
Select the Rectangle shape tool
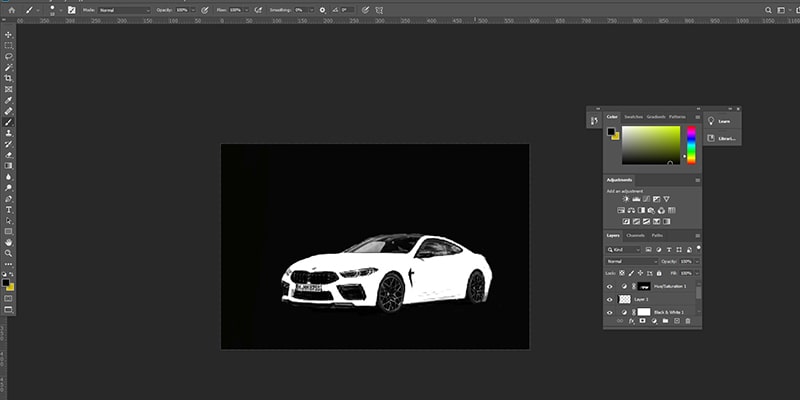click(x=8, y=232)
